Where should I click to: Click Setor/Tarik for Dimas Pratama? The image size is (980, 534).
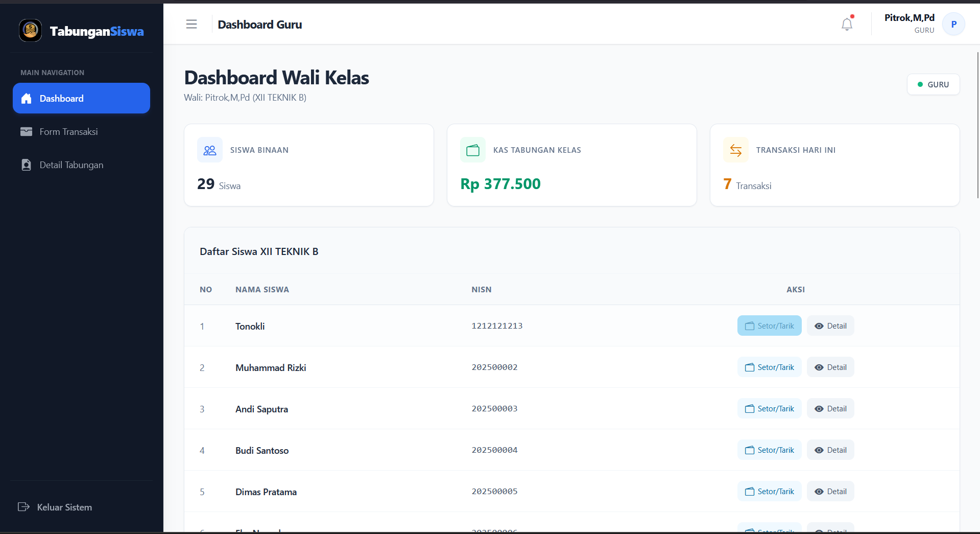click(769, 491)
